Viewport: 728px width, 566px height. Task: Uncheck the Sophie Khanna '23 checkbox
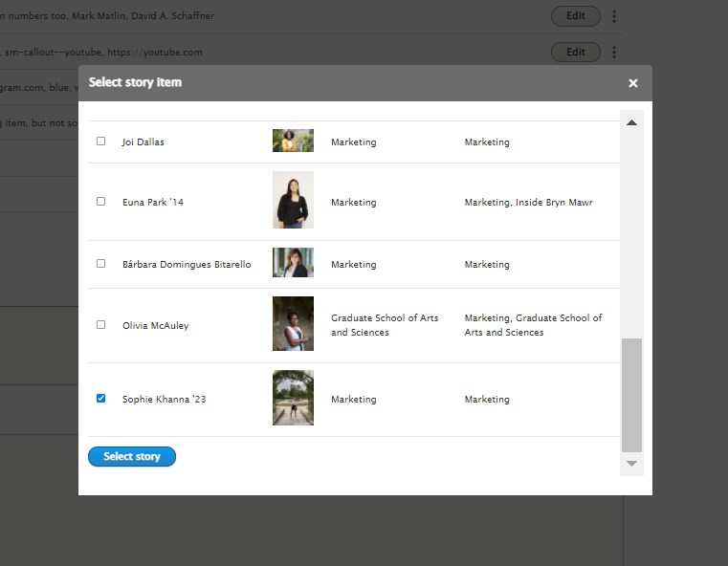click(x=100, y=399)
